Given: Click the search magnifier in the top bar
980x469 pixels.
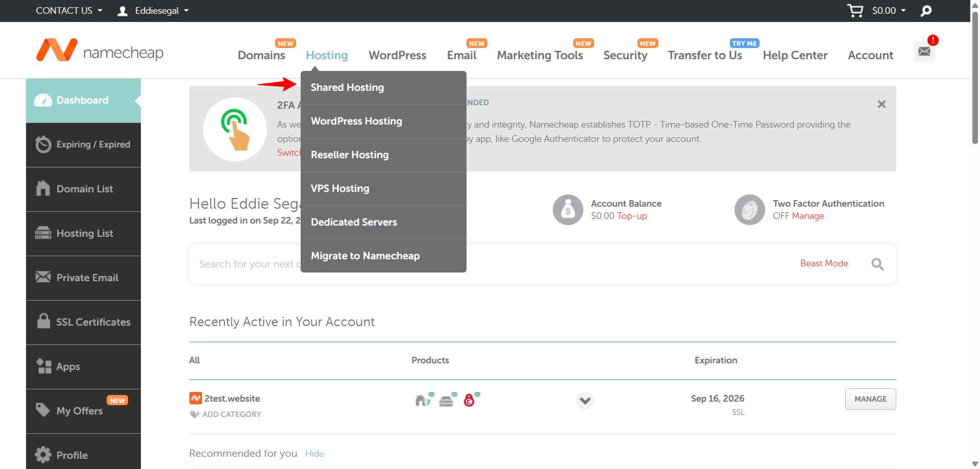Looking at the screenshot, I should pos(925,10).
